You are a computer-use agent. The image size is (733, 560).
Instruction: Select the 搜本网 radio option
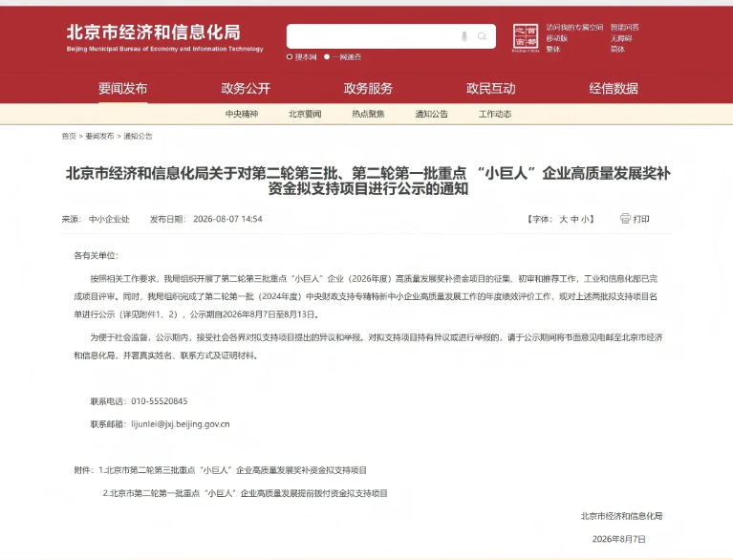290,57
